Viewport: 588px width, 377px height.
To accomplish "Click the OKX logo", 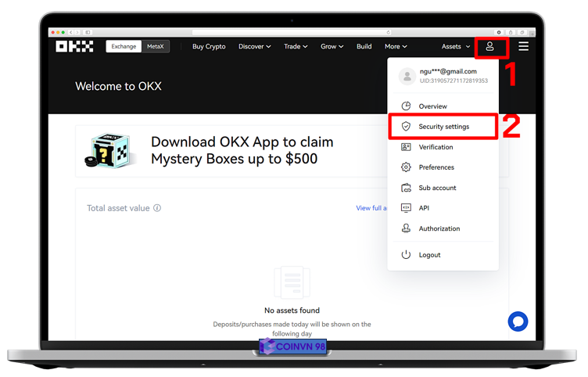I will pyautogui.click(x=74, y=47).
